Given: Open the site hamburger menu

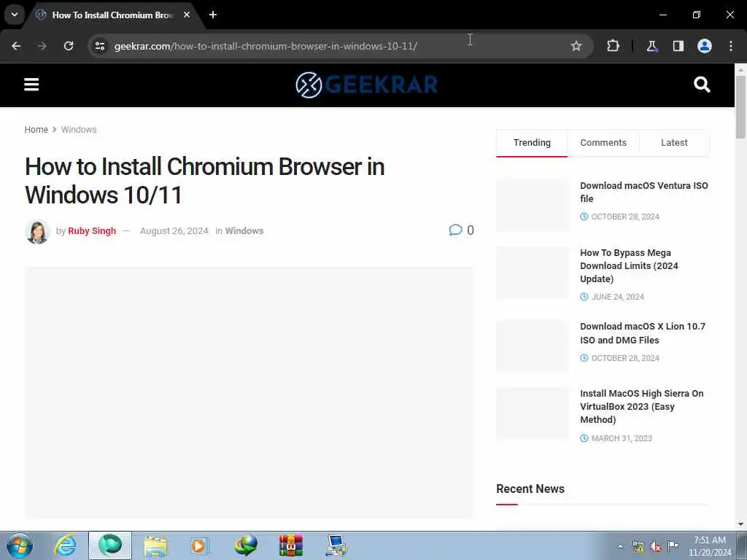Looking at the screenshot, I should 31,85.
